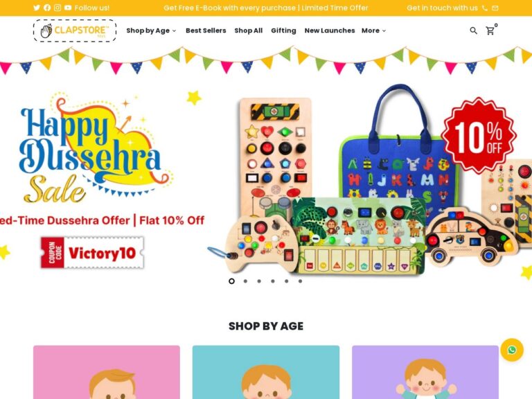The image size is (532, 399).
Task: Click the Shop All link
Action: coord(249,30)
